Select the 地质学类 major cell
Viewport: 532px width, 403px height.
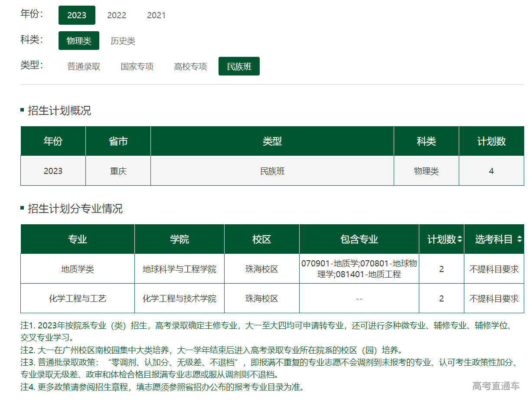point(78,269)
